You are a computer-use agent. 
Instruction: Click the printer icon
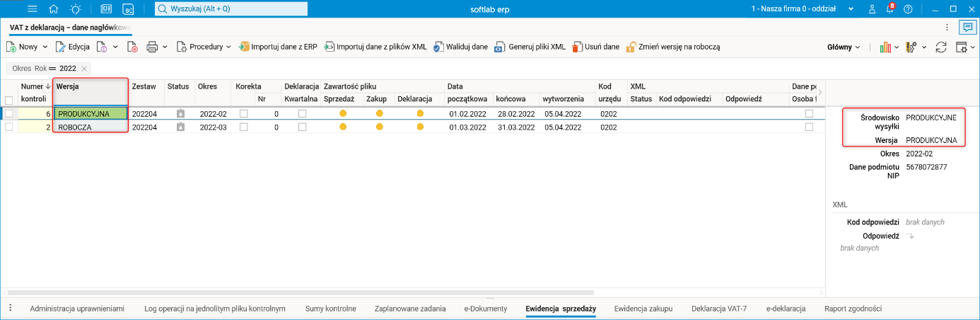point(152,47)
